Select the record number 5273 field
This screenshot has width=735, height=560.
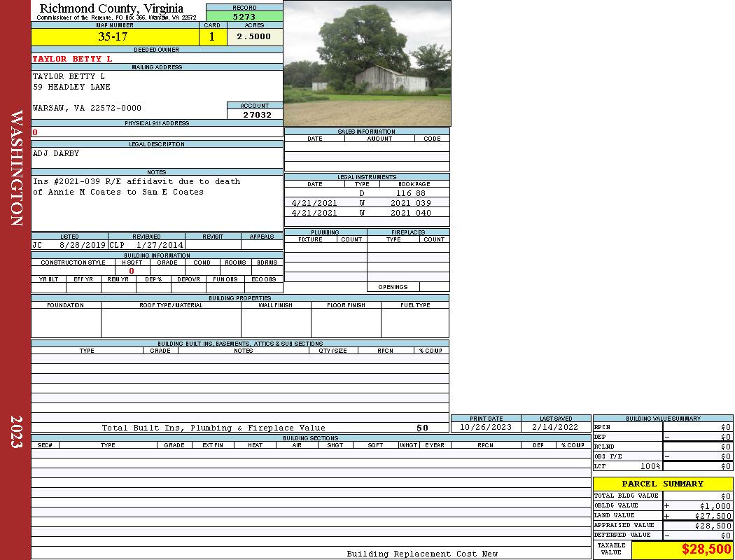[x=244, y=15]
